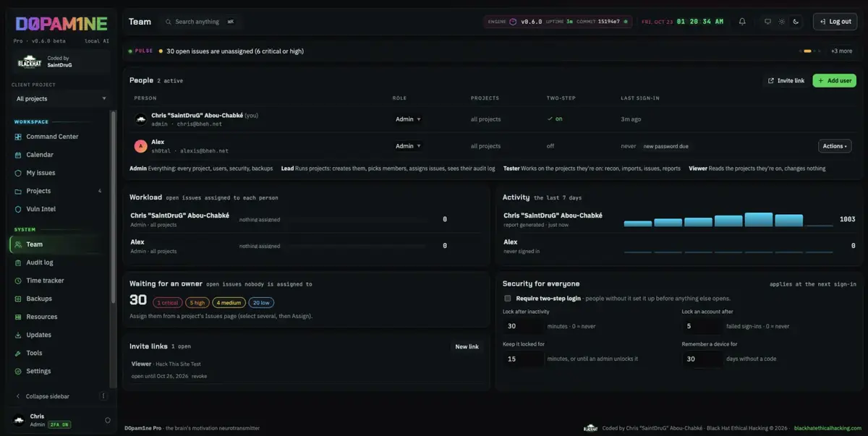Image resolution: width=868 pixels, height=436 pixels.
Task: Open Command Center via its grid icon
Action: coord(19,137)
